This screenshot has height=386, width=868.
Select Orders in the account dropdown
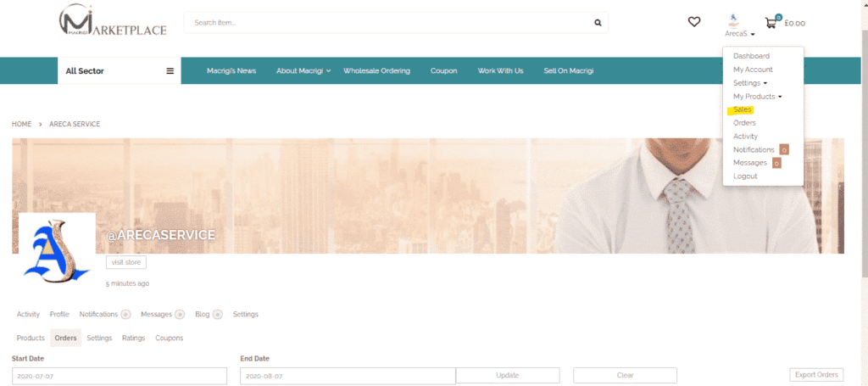click(x=744, y=123)
